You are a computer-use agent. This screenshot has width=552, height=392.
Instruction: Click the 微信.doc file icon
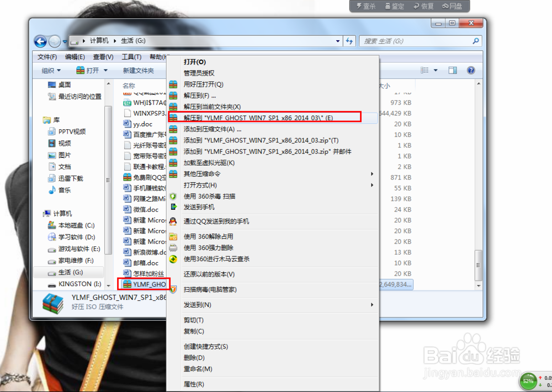[127, 209]
